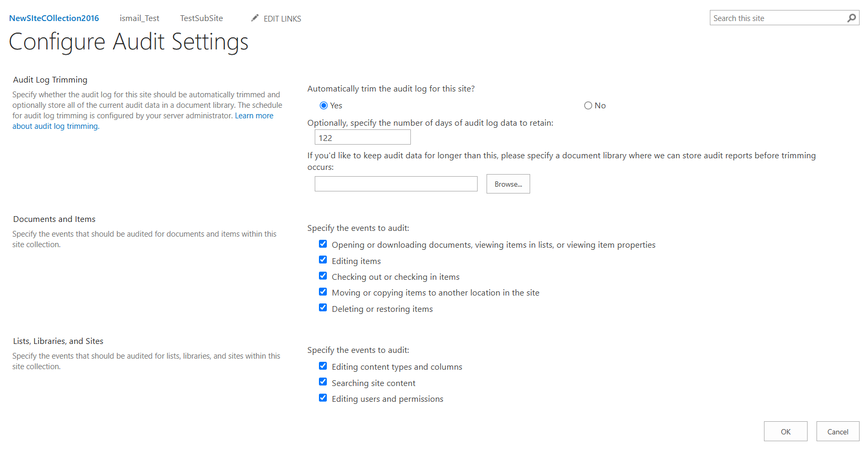The height and width of the screenshot is (457, 868).
Task: Navigate to the ismail_Test site
Action: (x=139, y=17)
